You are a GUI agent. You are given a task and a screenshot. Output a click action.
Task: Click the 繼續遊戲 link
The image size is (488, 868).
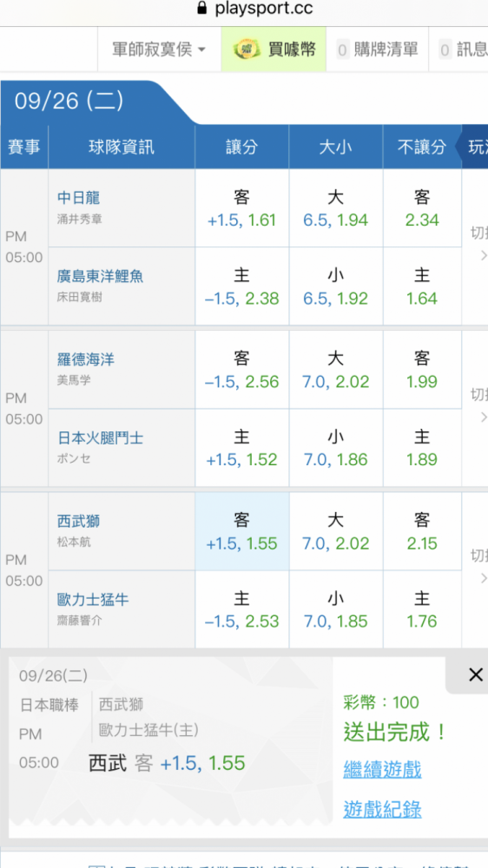tap(382, 770)
